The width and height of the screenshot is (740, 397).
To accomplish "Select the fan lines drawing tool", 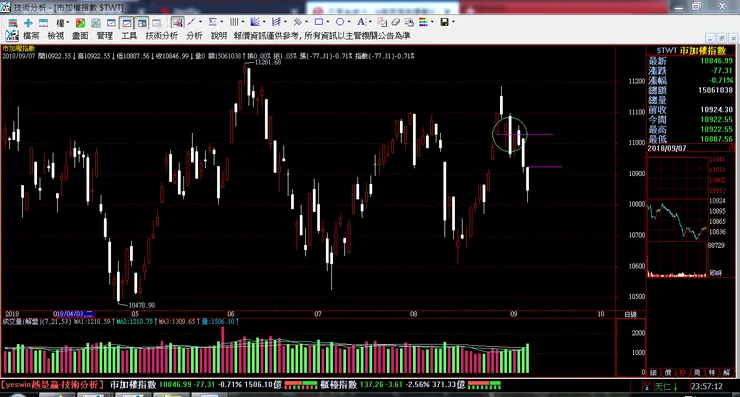I will pos(255,22).
